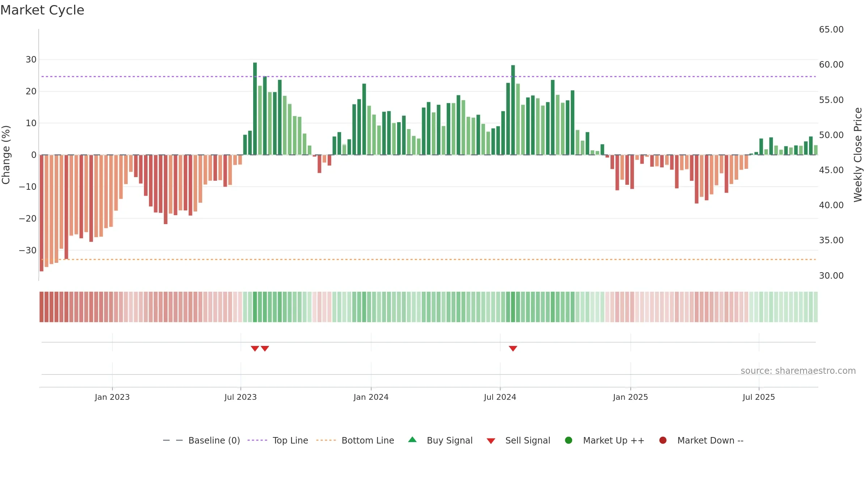Screen dimensions: 868x488
Task: Click the 30.00 price axis value
Action: click(831, 276)
